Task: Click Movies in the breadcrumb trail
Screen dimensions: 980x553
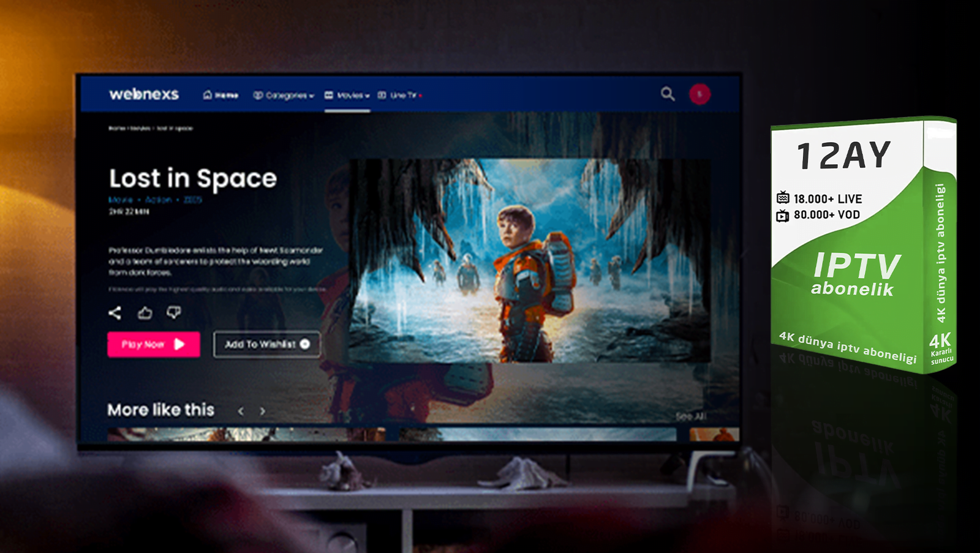Action: pyautogui.click(x=140, y=129)
